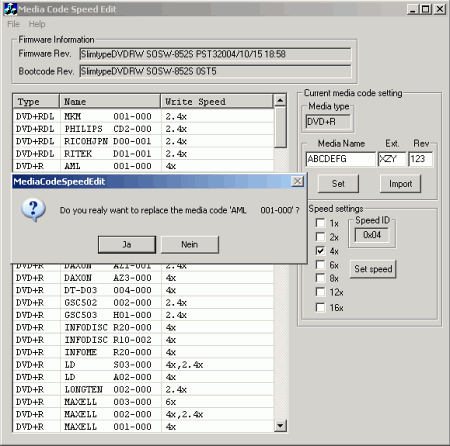Click the Set speed button
450x446 pixels.
373,269
